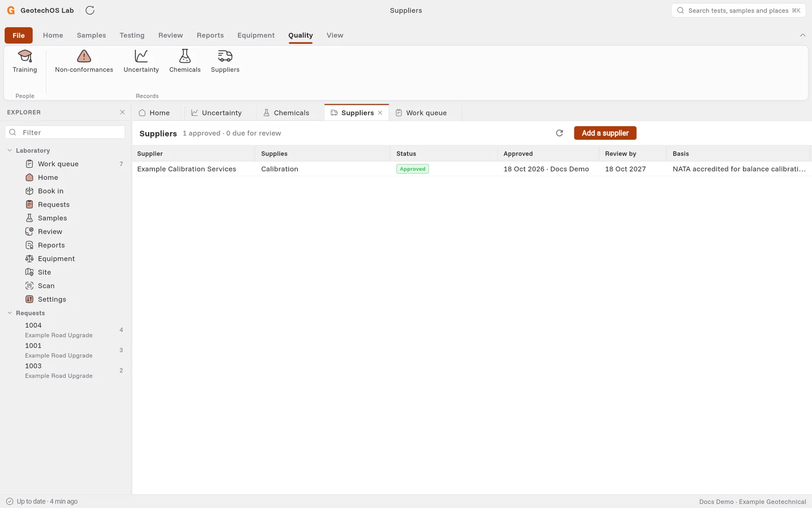Open Book in from Explorer
The image size is (812, 508).
[65, 191]
